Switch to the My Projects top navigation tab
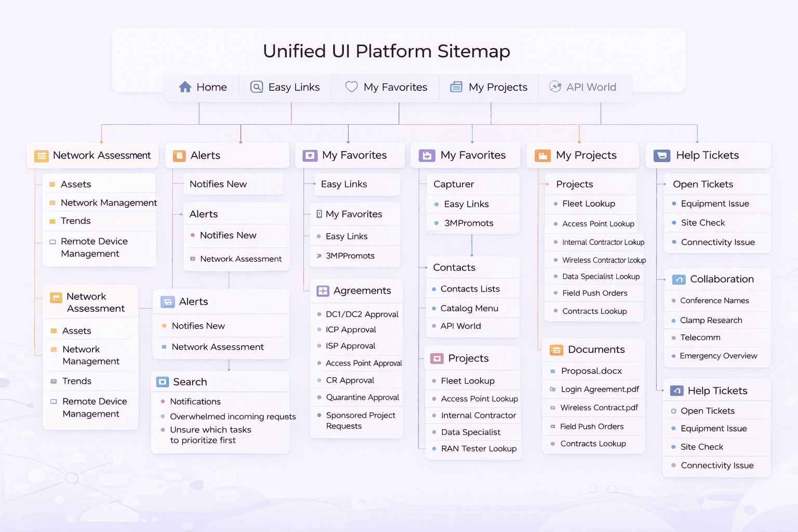This screenshot has height=532, width=798. pyautogui.click(x=488, y=87)
